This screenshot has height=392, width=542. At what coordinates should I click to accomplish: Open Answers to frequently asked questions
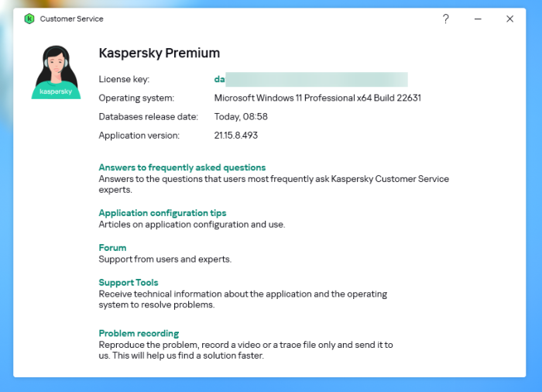tap(182, 167)
